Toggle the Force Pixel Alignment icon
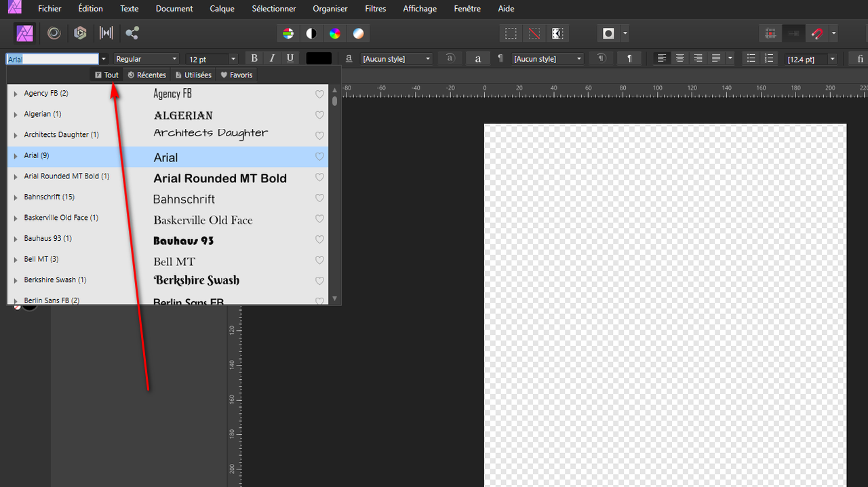The width and height of the screenshot is (868, 487). (x=770, y=33)
